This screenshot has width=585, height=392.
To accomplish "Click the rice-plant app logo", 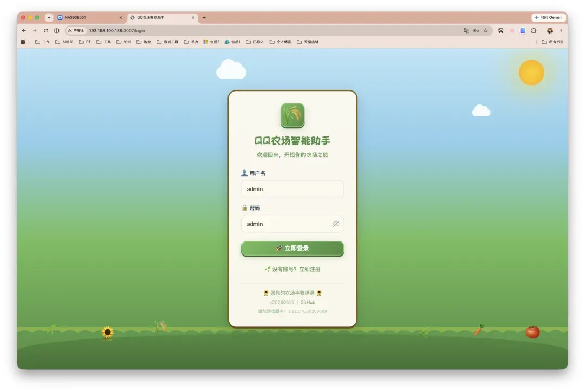I will coord(292,116).
